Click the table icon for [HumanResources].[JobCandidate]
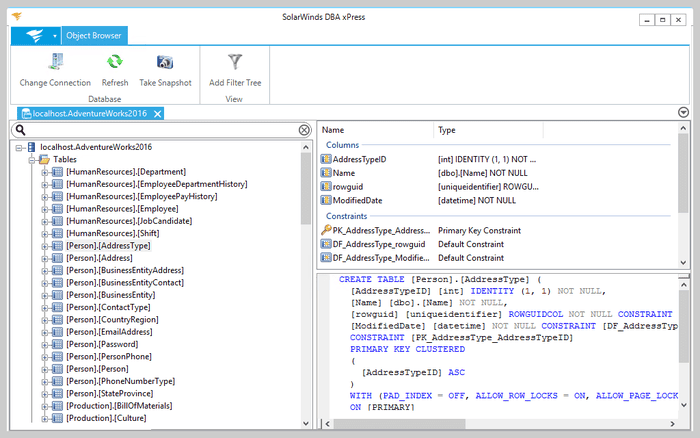This screenshot has width=700, height=438. pos(57,221)
